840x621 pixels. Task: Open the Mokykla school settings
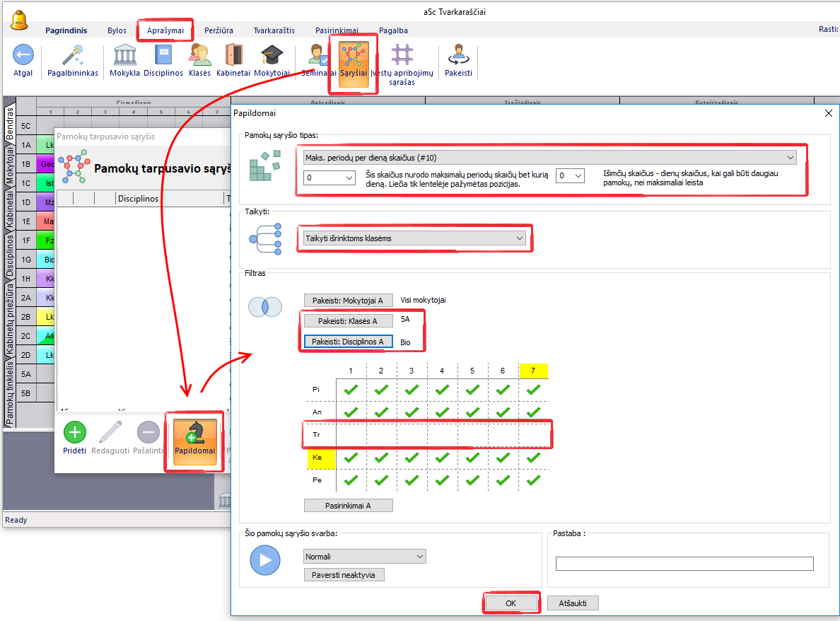click(124, 55)
